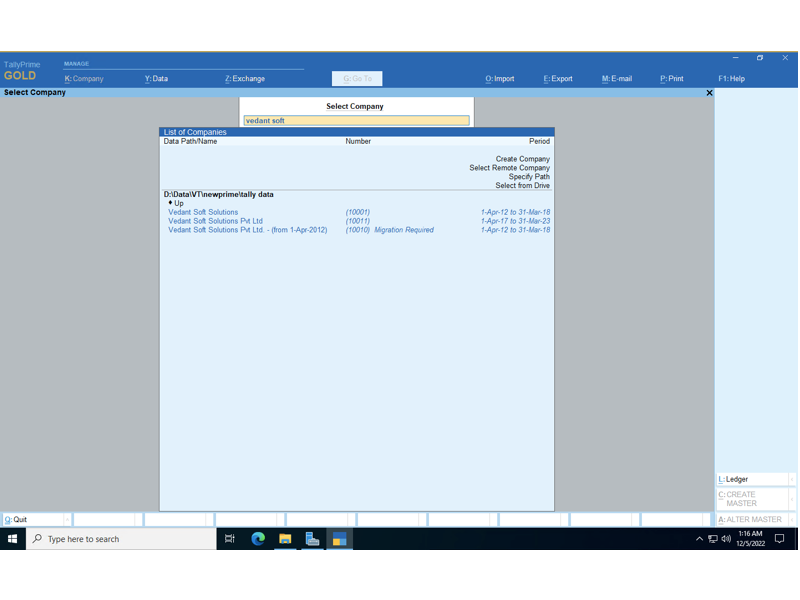Open File Explorer from the taskbar
The image size is (800, 600).
285,539
